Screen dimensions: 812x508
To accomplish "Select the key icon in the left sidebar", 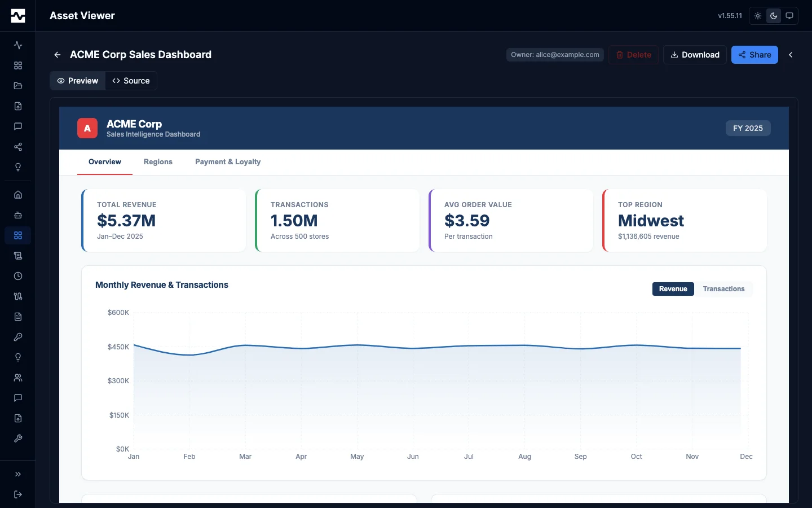I will (17, 337).
